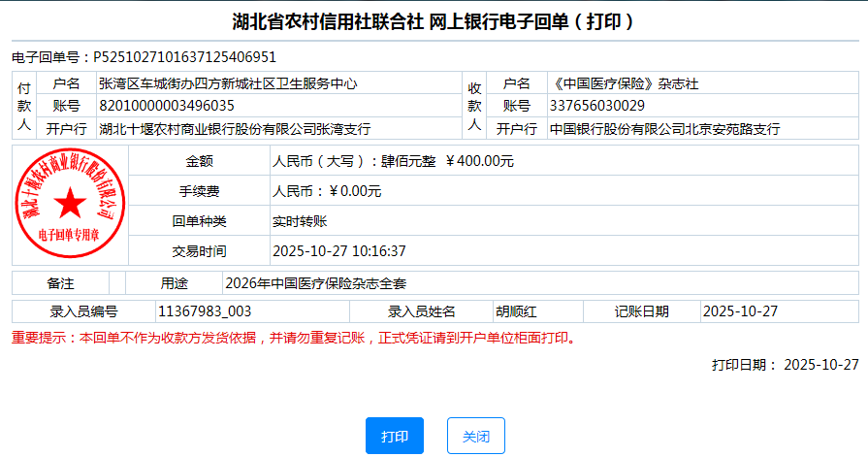Click the posting date value next to 记账日期
The width and height of the screenshot is (868, 457).
[740, 311]
